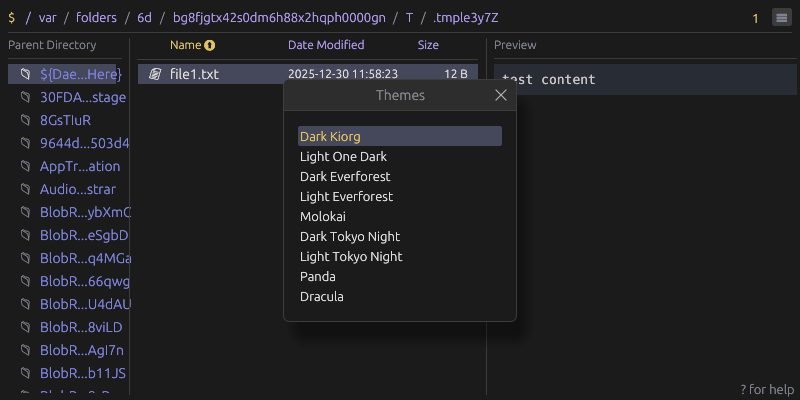
Task: Pick the Molokai theme
Action: (399, 216)
